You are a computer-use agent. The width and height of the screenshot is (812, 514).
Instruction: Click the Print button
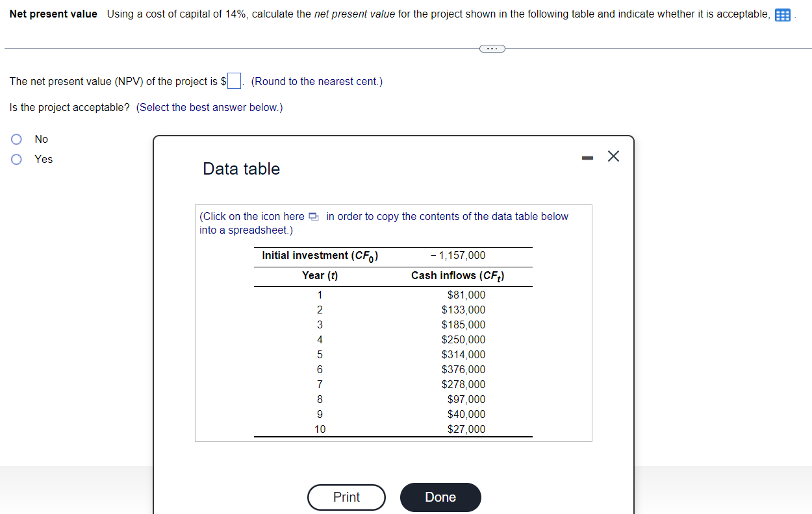pos(346,497)
